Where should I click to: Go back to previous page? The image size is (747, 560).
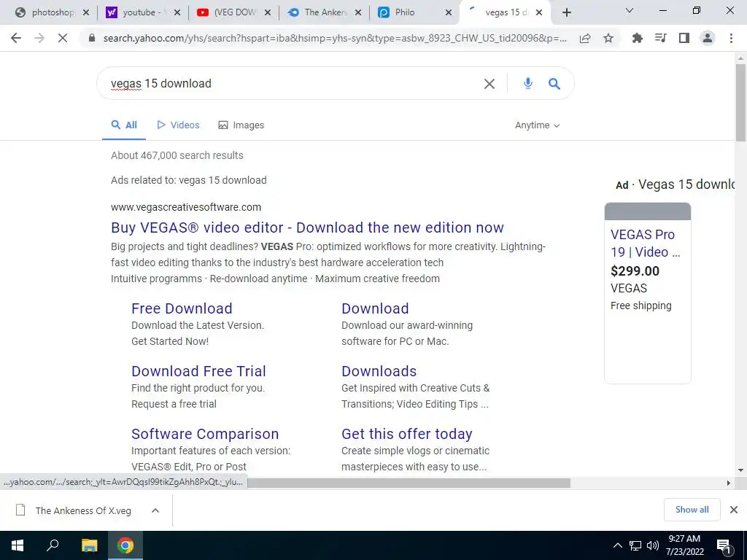pos(16,38)
